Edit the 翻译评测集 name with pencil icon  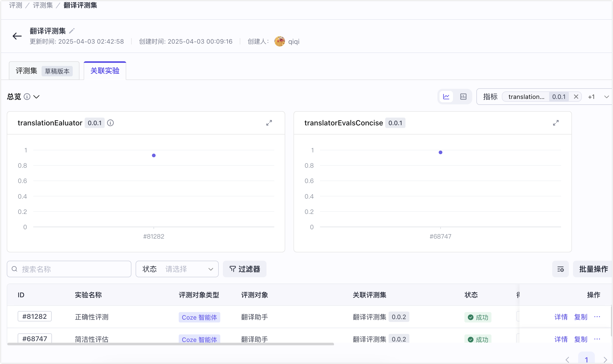tap(72, 31)
